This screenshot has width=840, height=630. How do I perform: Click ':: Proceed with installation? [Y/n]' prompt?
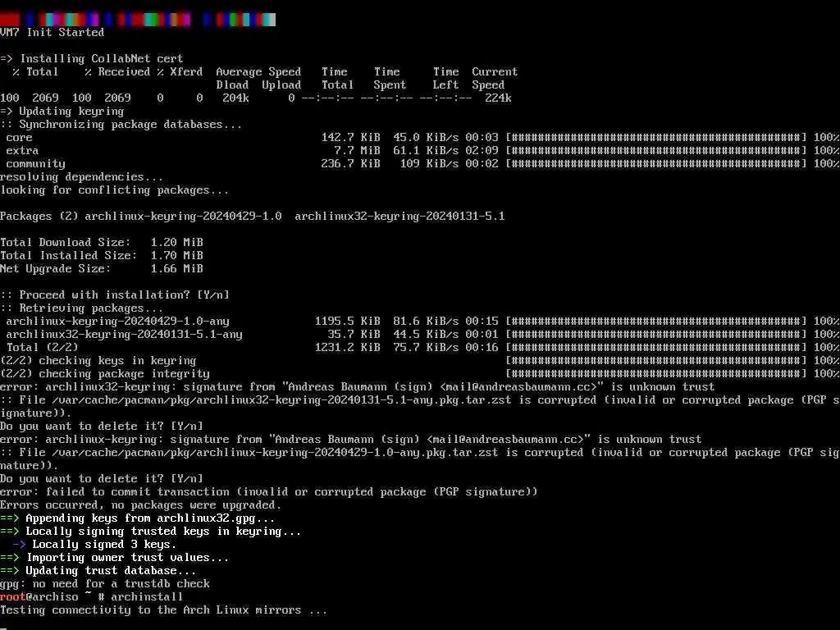click(115, 295)
